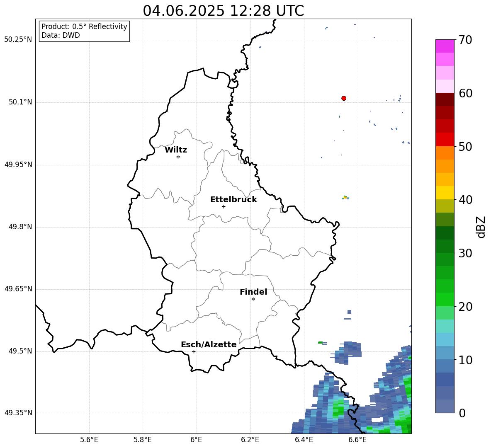
Task: Click the Findel station label
Action: pos(253,292)
